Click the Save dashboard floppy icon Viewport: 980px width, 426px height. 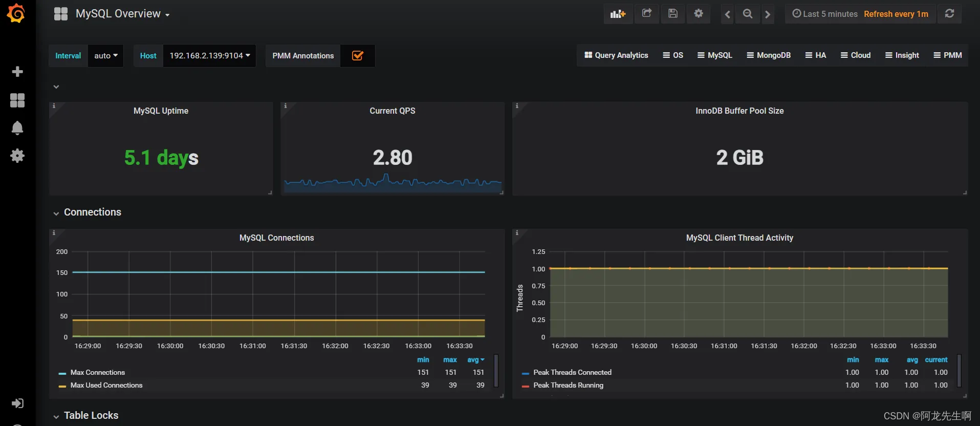(x=673, y=14)
